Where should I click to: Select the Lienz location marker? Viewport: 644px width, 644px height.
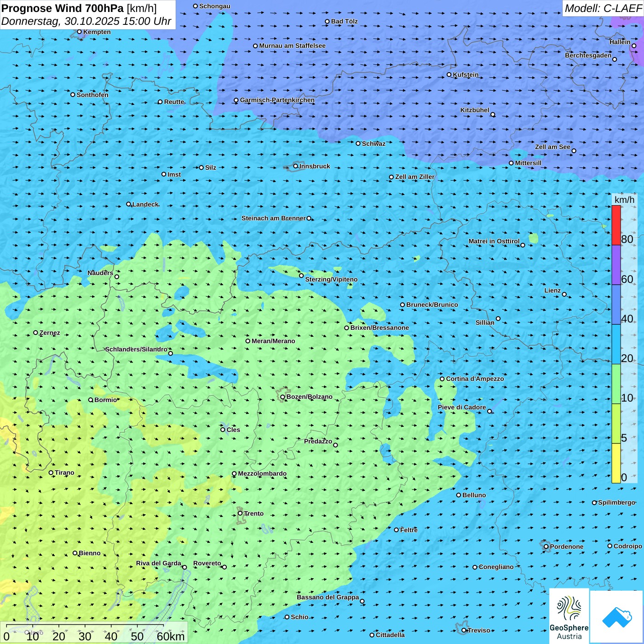[564, 294]
